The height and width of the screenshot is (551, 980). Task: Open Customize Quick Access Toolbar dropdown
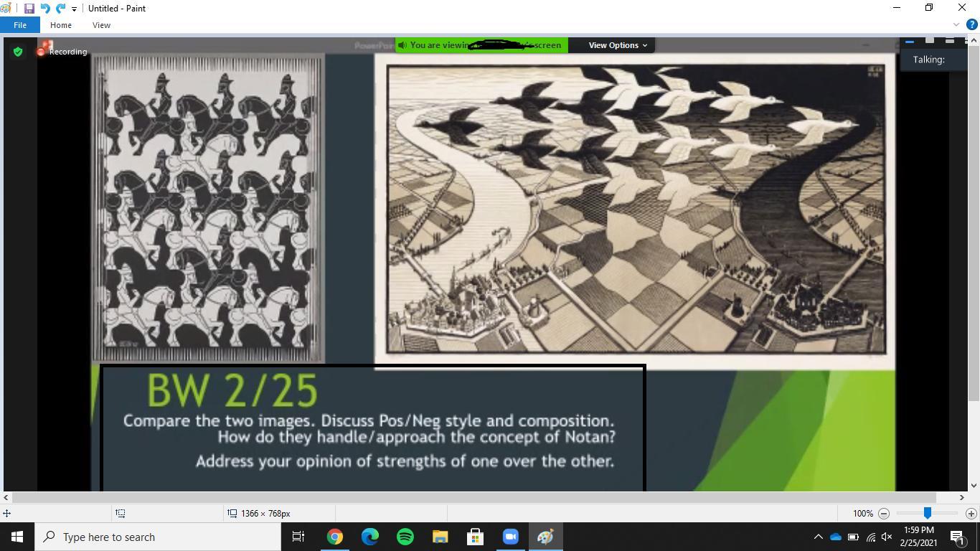click(x=74, y=9)
